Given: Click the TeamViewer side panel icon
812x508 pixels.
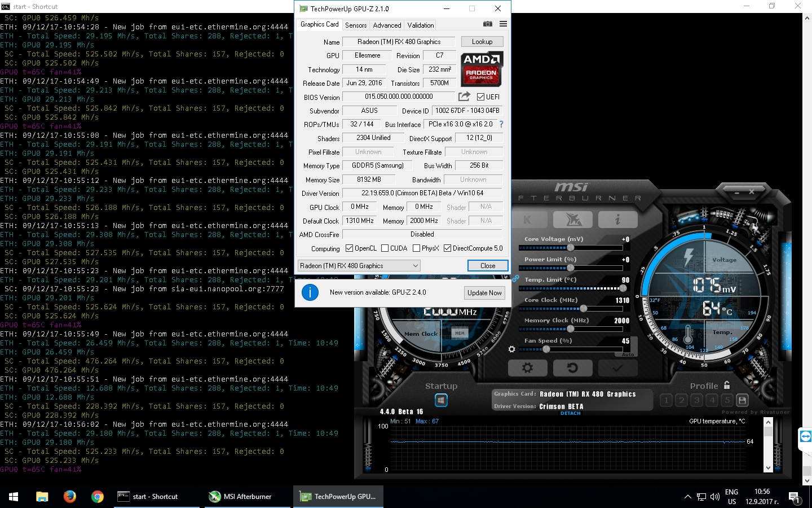Looking at the screenshot, I should pos(805,436).
